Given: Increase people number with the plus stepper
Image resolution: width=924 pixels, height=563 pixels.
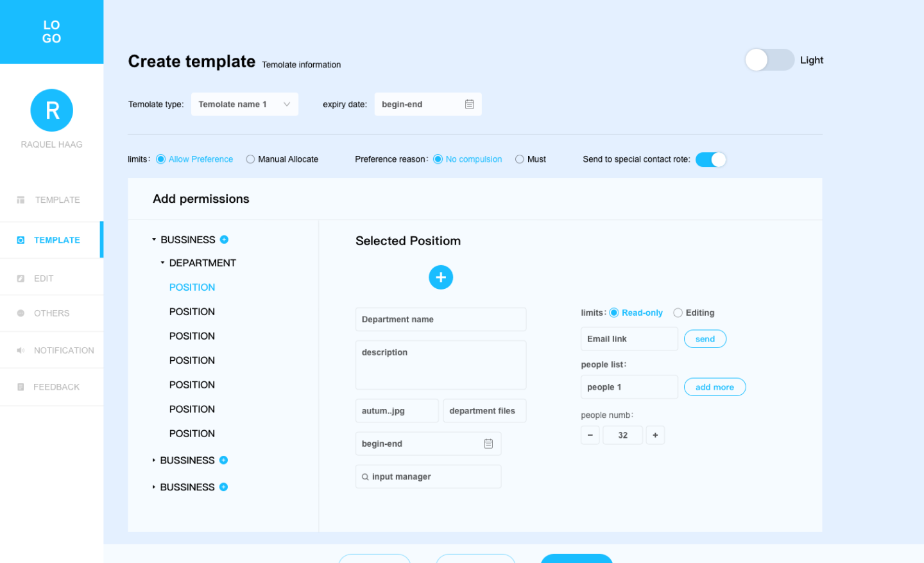Looking at the screenshot, I should point(654,435).
